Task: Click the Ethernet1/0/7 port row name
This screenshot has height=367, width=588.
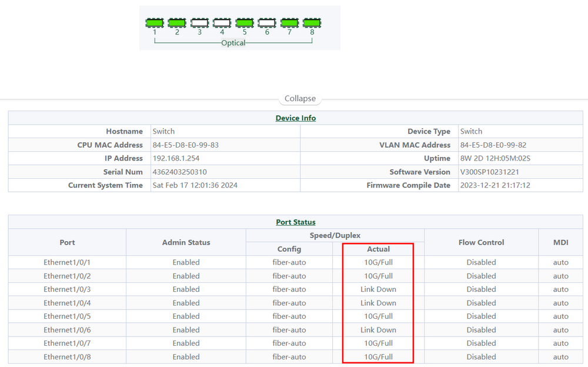Action: (67, 343)
